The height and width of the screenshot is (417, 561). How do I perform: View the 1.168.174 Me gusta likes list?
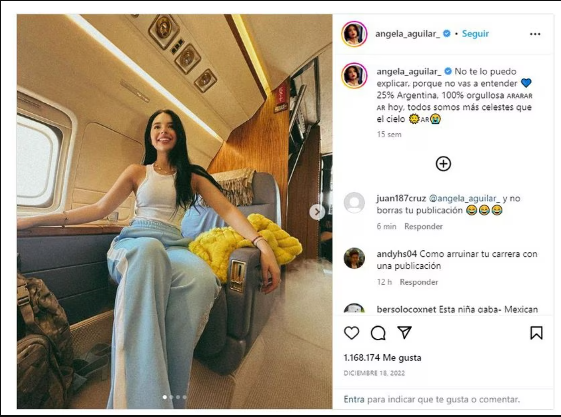pos(382,358)
